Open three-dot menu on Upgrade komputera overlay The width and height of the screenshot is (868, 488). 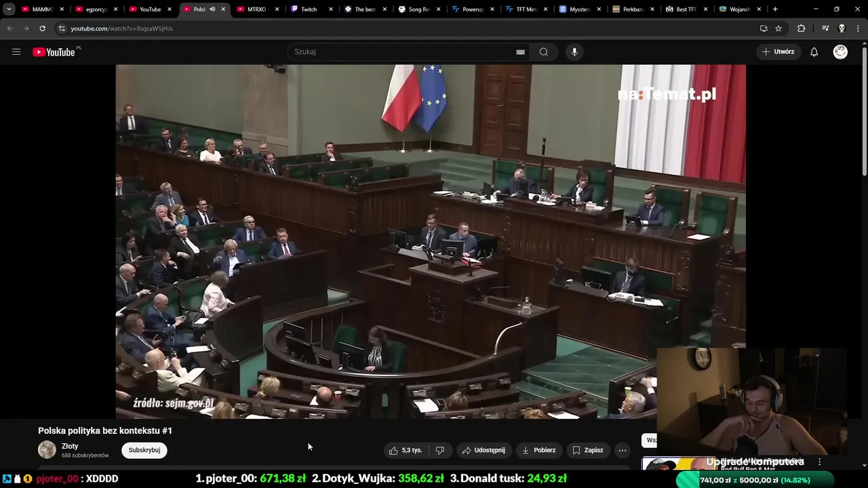tap(819, 462)
